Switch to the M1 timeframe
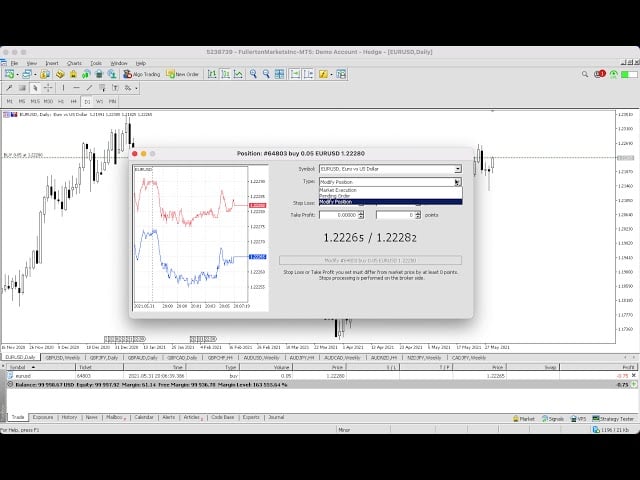This screenshot has height=480, width=640. click(9, 101)
